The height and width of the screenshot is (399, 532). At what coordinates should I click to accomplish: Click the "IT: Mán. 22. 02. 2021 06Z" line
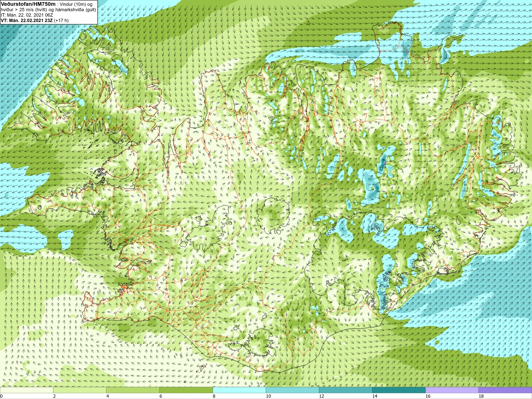pos(27,15)
